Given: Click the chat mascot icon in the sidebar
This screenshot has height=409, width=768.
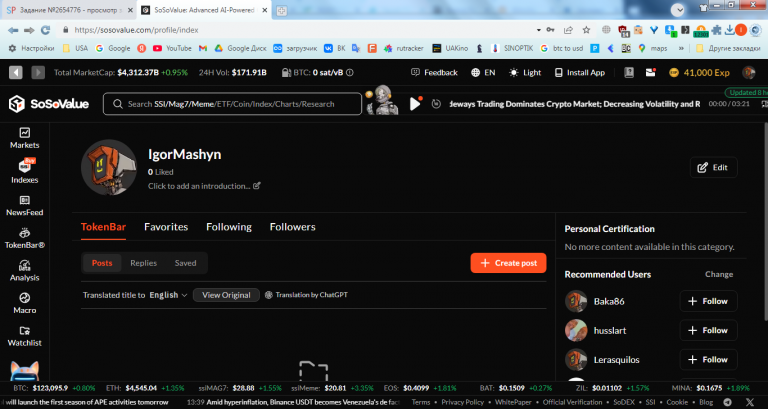Looking at the screenshot, I should (24, 371).
